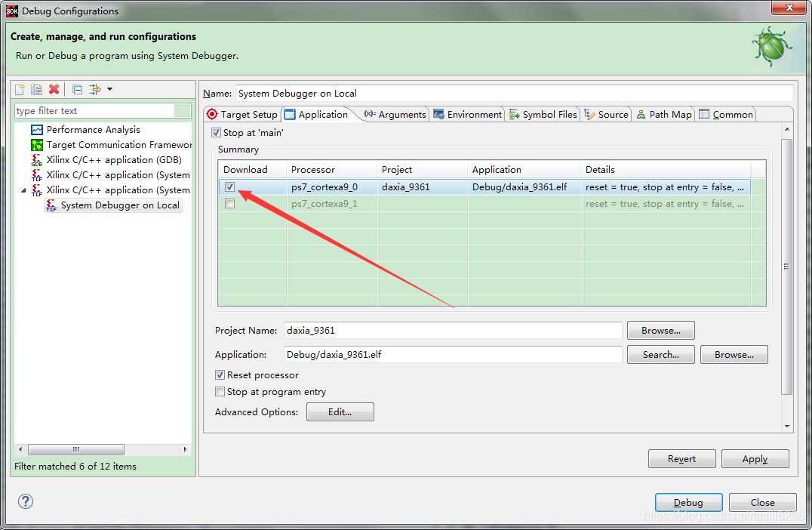Open Advanced Options Edit button
This screenshot has width=812, height=530.
[340, 412]
